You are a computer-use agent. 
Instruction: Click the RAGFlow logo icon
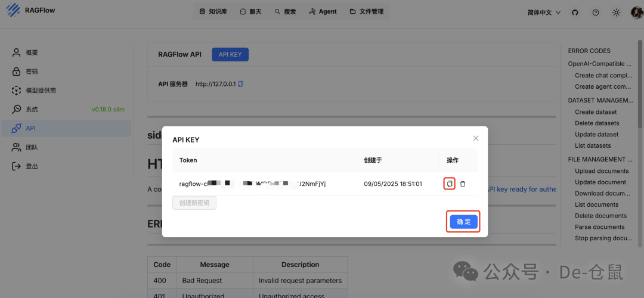[x=13, y=11]
